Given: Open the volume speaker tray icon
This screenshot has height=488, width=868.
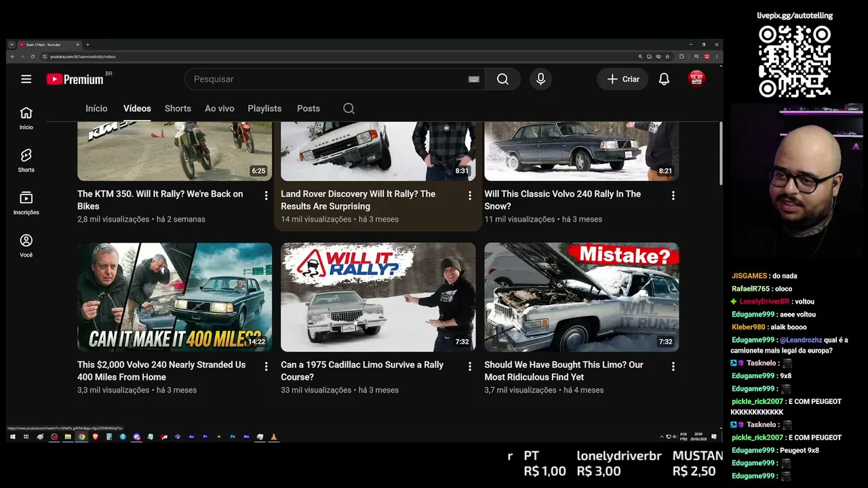Looking at the screenshot, I should 676,437.
